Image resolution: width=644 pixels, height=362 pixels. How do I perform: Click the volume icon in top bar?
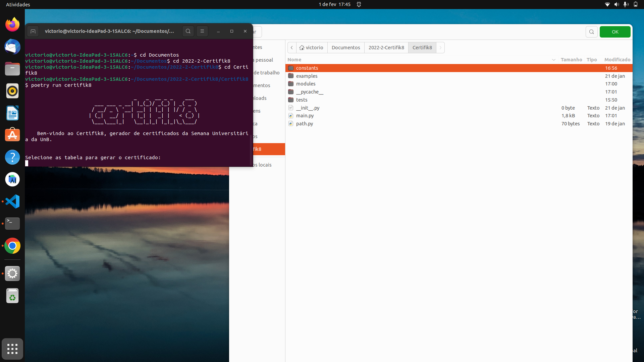point(616,4)
